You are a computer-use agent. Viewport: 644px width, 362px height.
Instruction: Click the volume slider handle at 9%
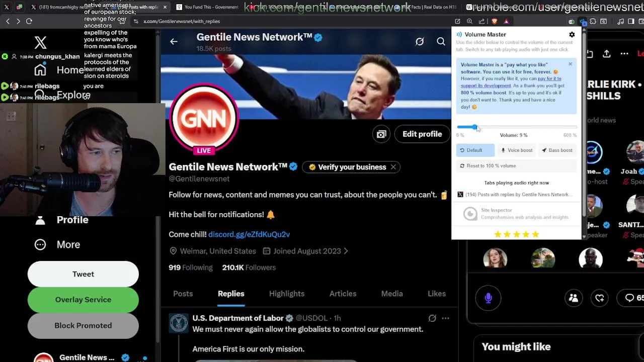tap(475, 128)
